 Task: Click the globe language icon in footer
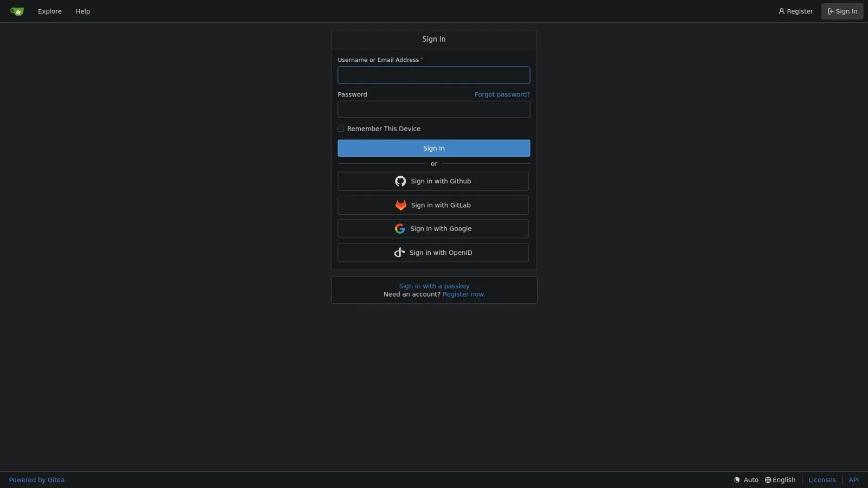768,480
